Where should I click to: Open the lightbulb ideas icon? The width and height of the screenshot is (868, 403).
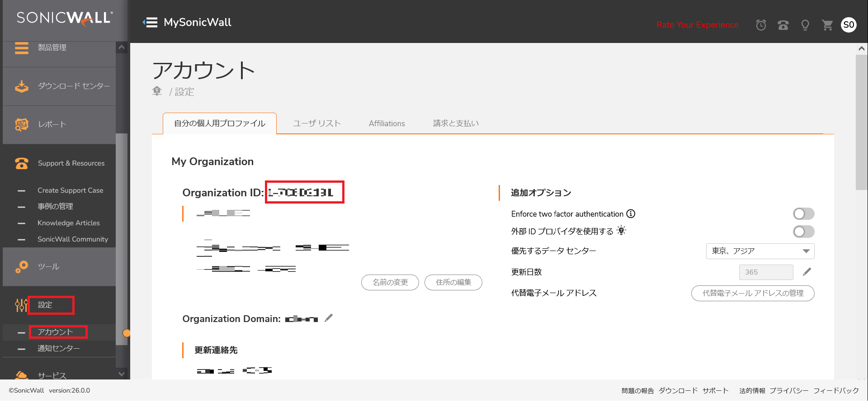[x=805, y=25]
